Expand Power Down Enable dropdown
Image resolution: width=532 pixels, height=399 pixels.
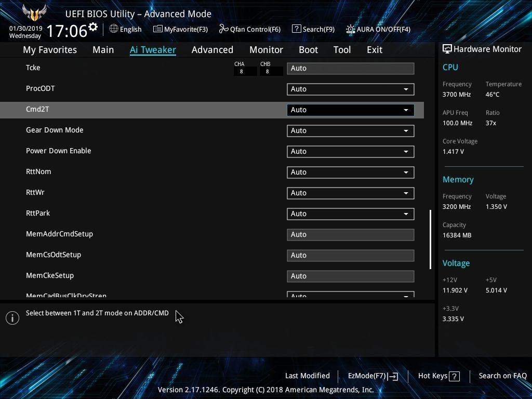tap(351, 151)
